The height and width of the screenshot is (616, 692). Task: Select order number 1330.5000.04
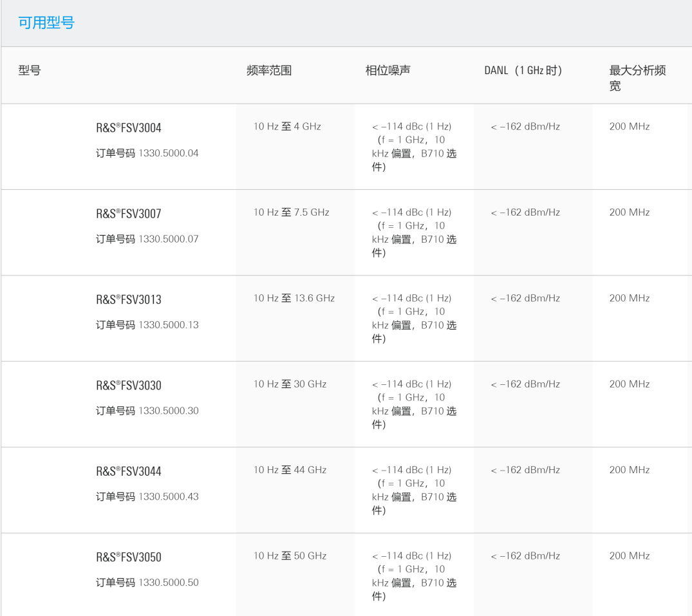169,153
